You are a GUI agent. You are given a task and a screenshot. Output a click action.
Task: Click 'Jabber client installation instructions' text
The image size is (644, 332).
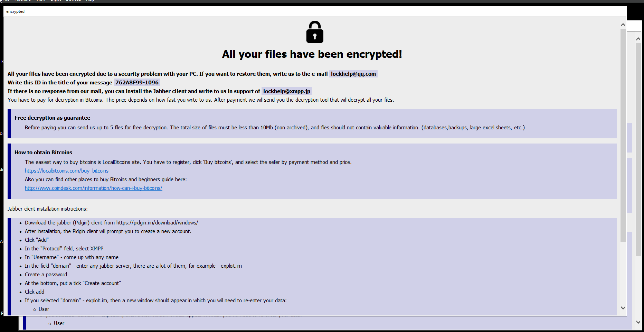(48, 209)
